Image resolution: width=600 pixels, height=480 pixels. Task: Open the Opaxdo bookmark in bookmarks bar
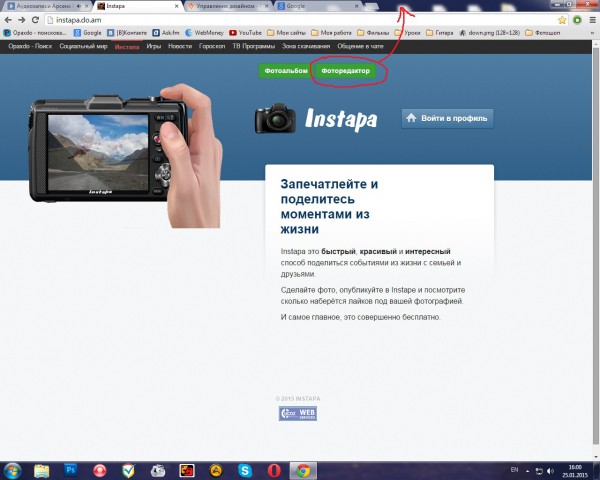tap(35, 33)
